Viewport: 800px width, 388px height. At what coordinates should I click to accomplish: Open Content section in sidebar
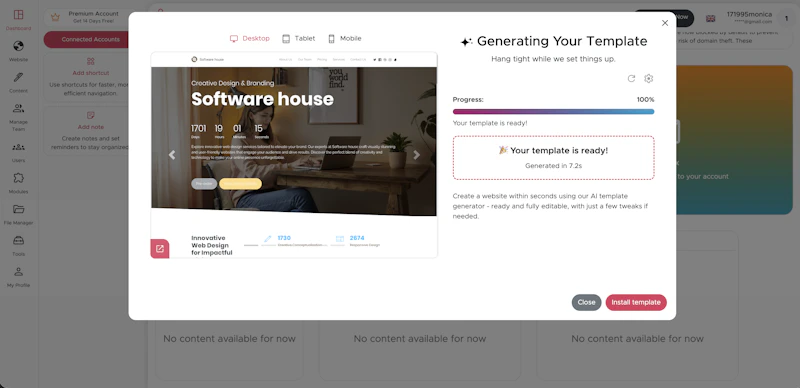18,82
